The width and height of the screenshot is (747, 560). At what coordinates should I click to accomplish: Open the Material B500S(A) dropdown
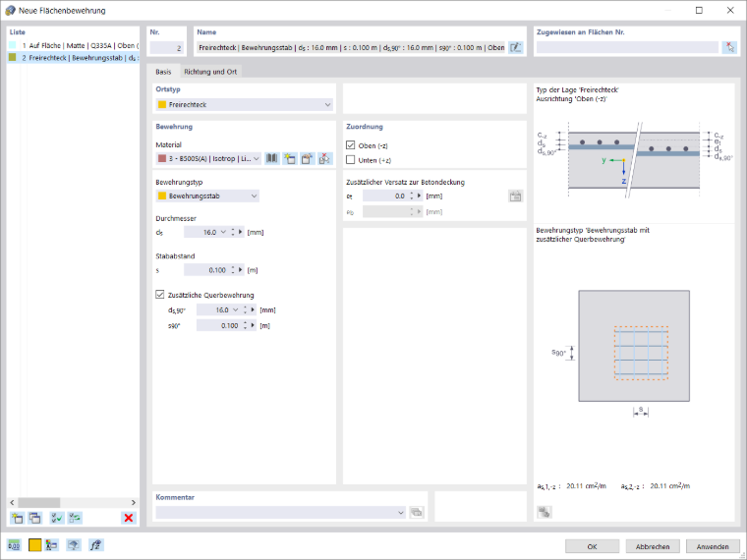(257, 158)
